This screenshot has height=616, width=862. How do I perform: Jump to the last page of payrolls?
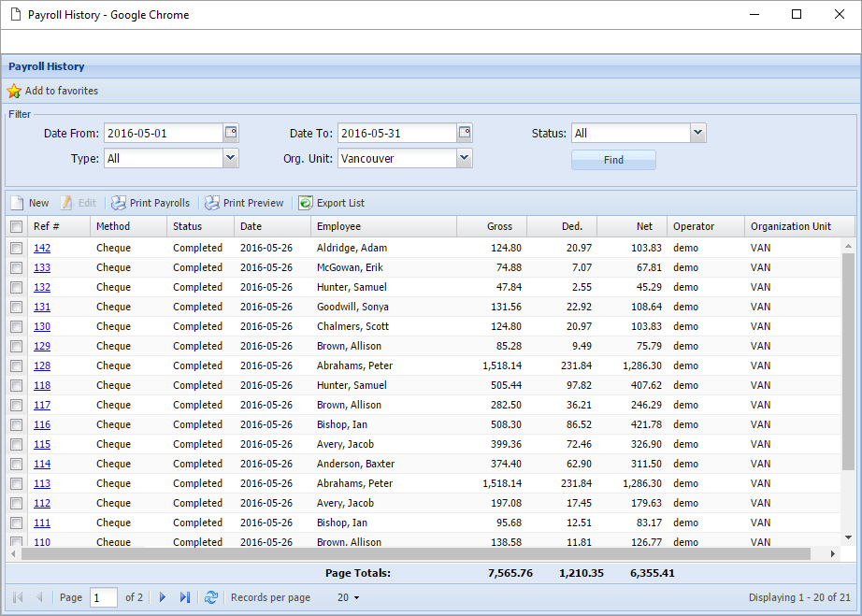[183, 597]
